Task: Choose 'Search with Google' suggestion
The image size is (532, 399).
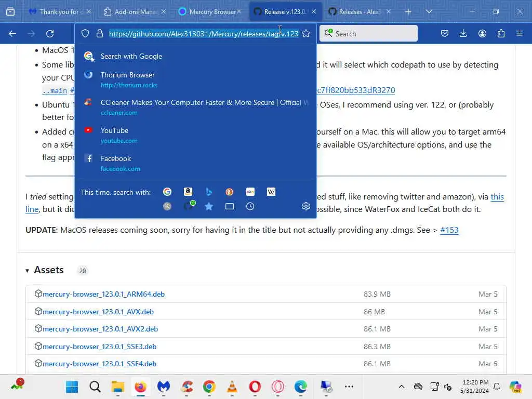Action: (x=195, y=56)
